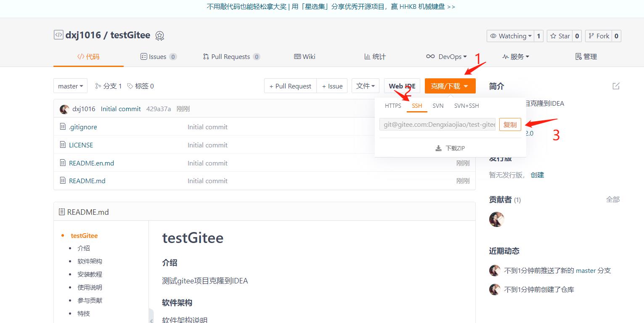Screen dimensions: 644x323
Task: Open the Star count of 0
Action: click(x=577, y=36)
